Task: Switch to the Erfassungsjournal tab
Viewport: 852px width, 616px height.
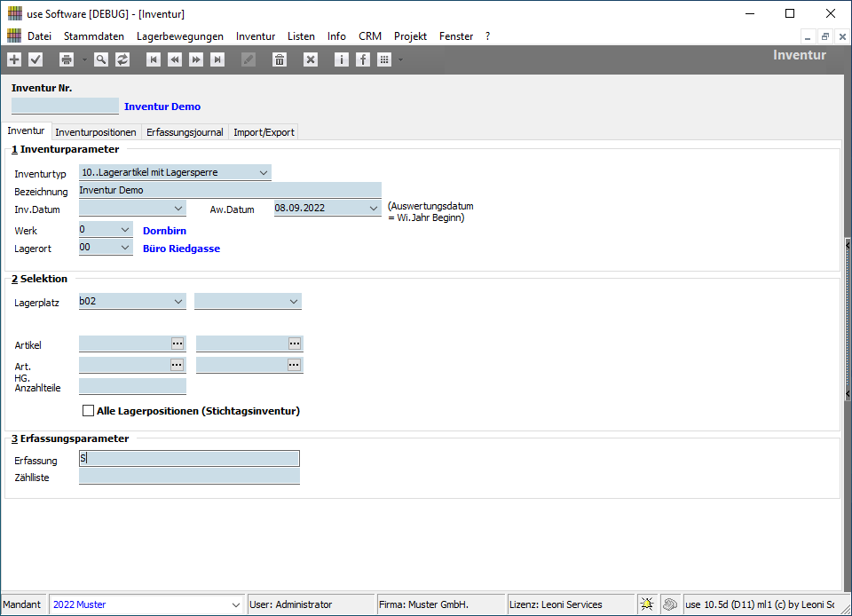Action: coord(185,132)
